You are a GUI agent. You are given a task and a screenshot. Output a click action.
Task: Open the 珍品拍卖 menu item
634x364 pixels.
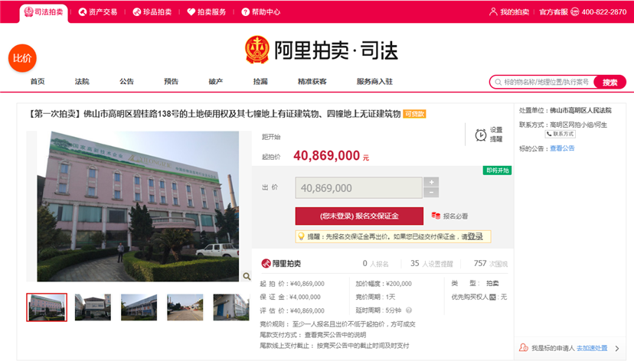[152, 12]
